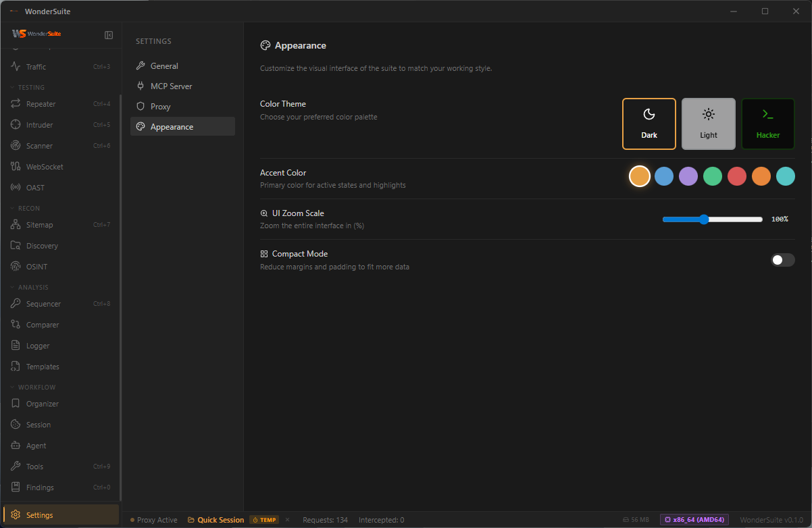Click the Scanner radar icon
The height and width of the screenshot is (528, 812).
coord(16,146)
